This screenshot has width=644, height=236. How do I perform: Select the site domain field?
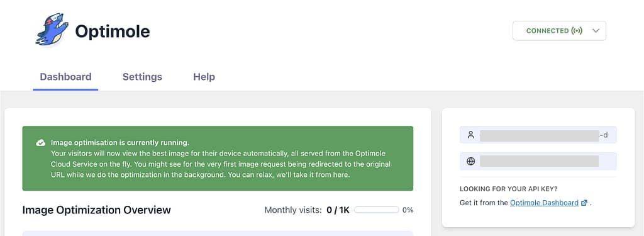[x=538, y=161]
